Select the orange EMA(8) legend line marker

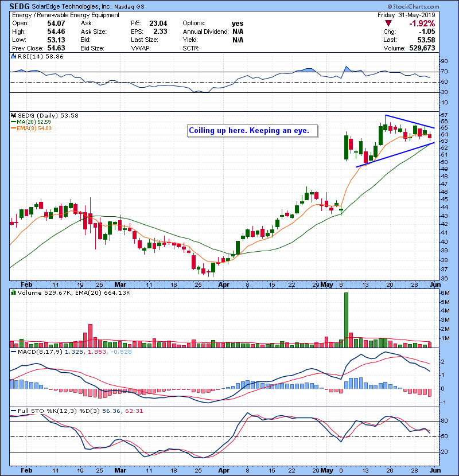[13, 128]
